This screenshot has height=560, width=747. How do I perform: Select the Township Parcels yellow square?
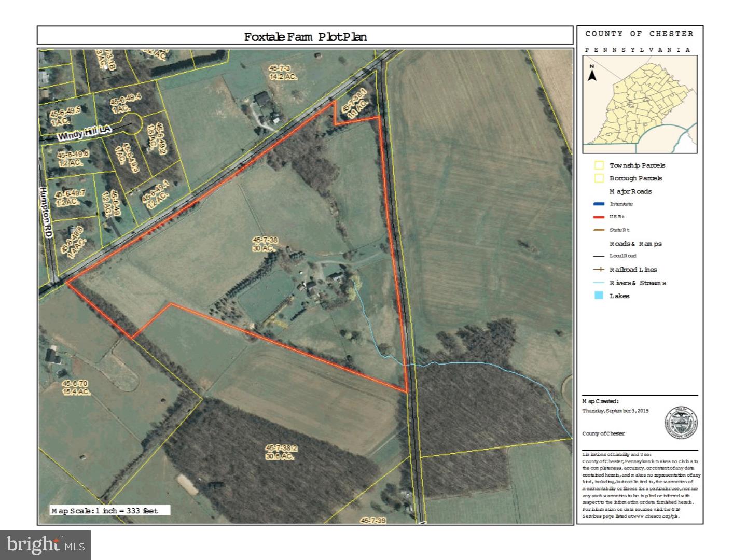click(x=599, y=165)
